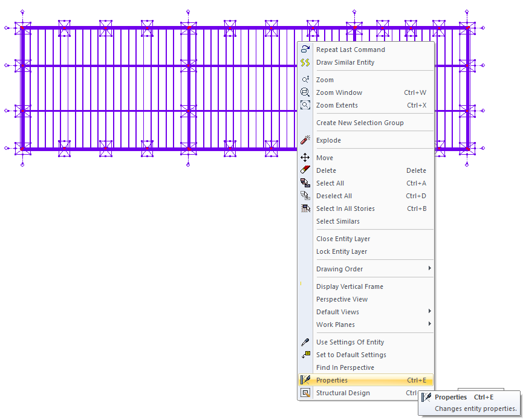
Task: Switch to Perspective View
Action: tap(342, 299)
